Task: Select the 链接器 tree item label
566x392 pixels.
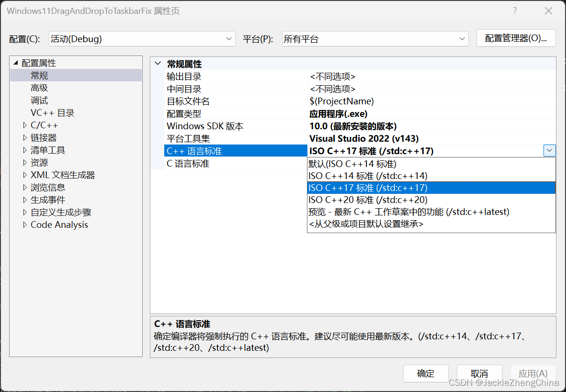Action: pos(44,137)
